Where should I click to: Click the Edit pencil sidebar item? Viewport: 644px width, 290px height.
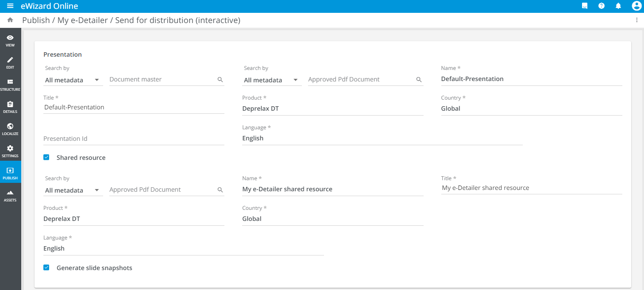pyautogui.click(x=10, y=62)
